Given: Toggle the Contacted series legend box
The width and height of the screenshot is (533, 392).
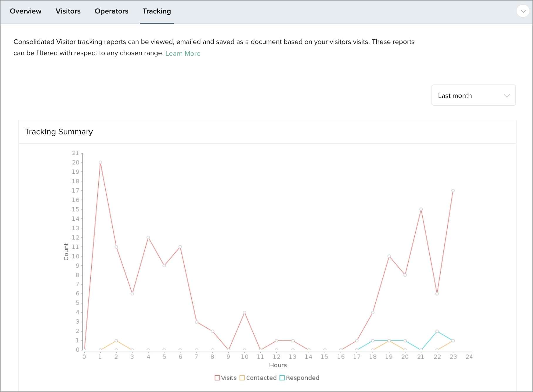Looking at the screenshot, I should pos(242,378).
